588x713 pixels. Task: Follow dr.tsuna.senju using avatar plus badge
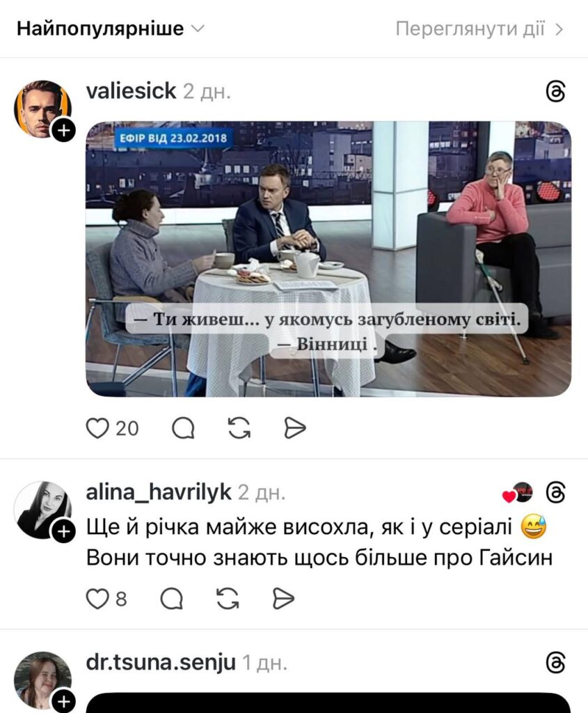[x=63, y=702]
